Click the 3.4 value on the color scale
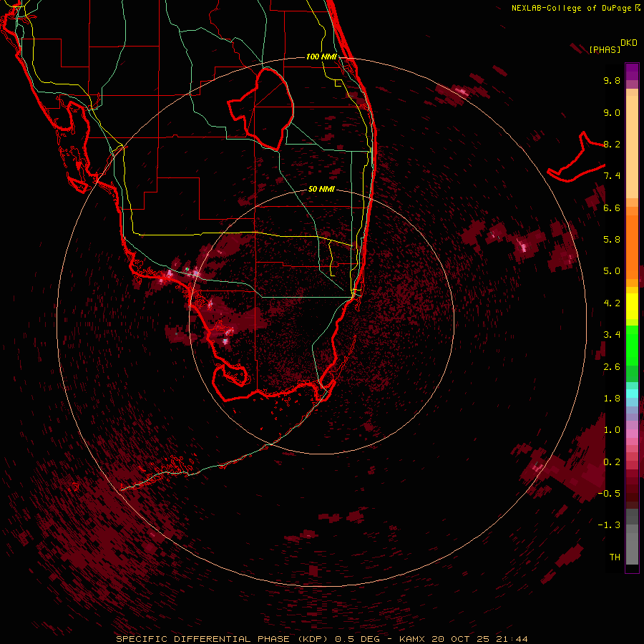Screen dimensions: 644x644 (612, 335)
